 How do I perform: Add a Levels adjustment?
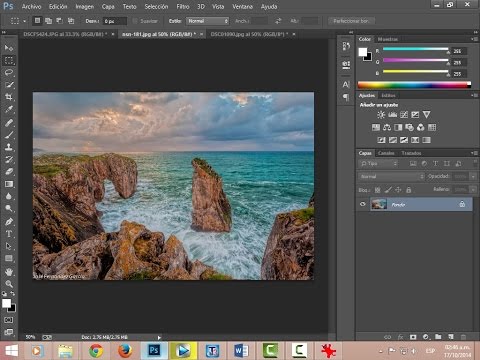(x=392, y=115)
